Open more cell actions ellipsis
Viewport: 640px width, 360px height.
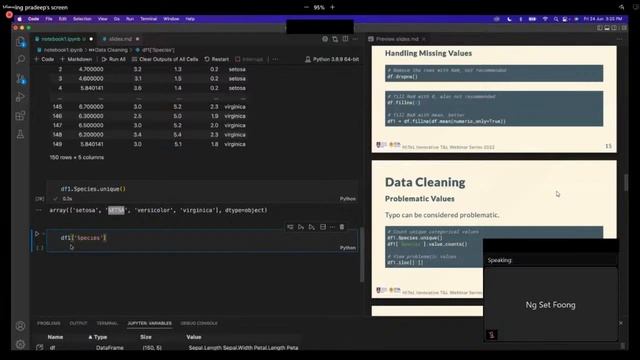(x=332, y=227)
